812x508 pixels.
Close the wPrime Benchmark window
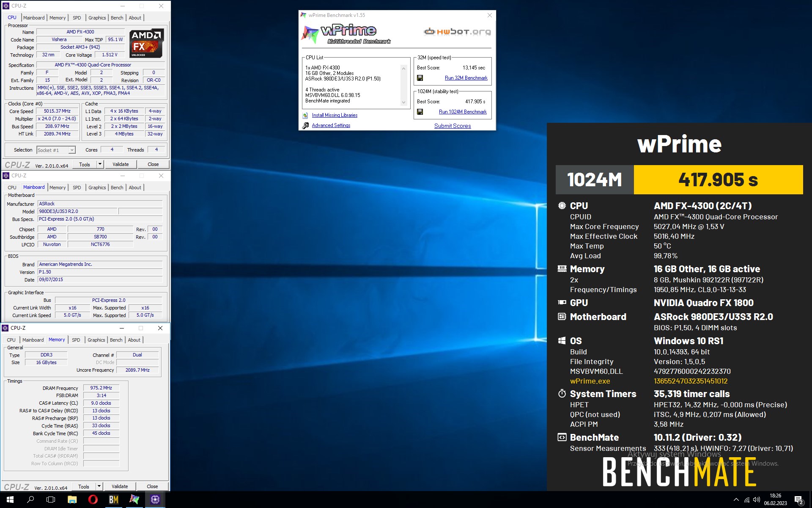pos(490,15)
